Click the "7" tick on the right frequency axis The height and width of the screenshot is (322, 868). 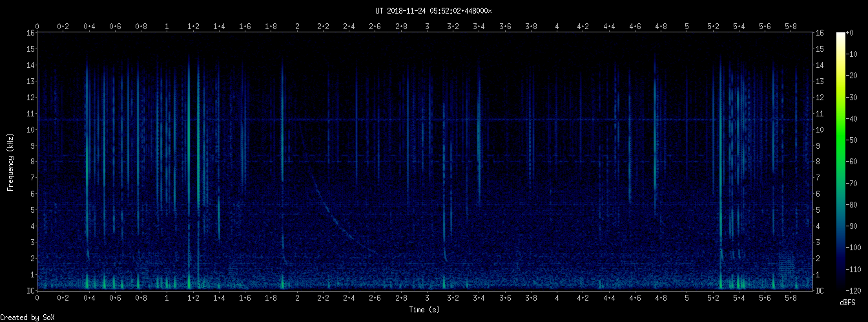point(818,178)
